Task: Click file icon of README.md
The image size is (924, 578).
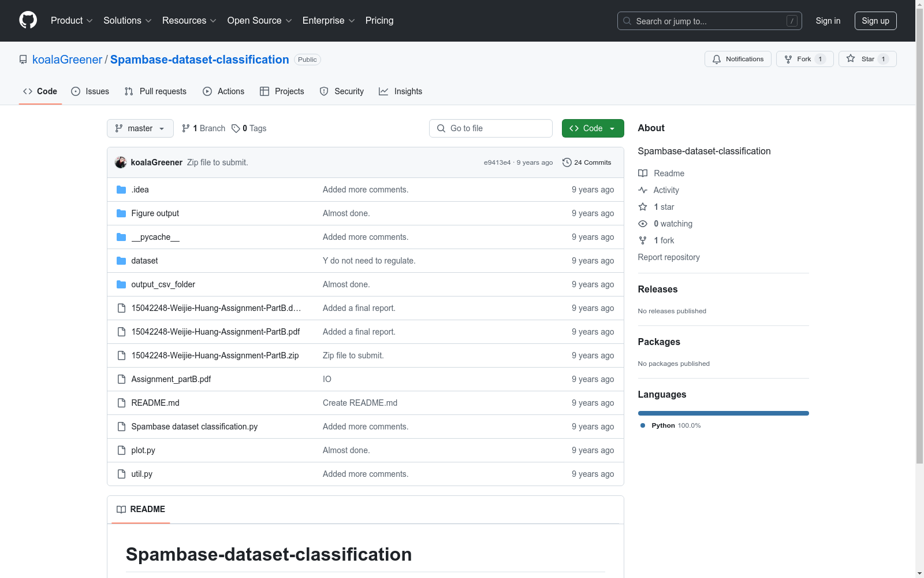Action: (x=121, y=403)
